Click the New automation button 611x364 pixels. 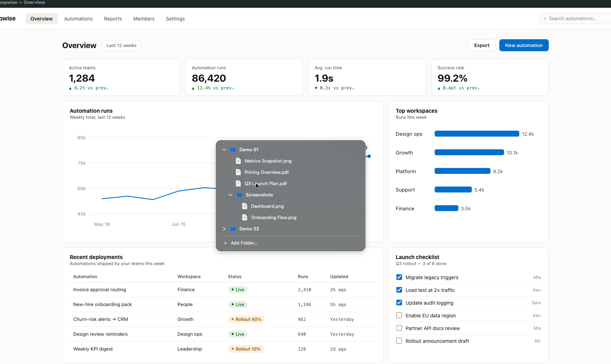(x=524, y=45)
